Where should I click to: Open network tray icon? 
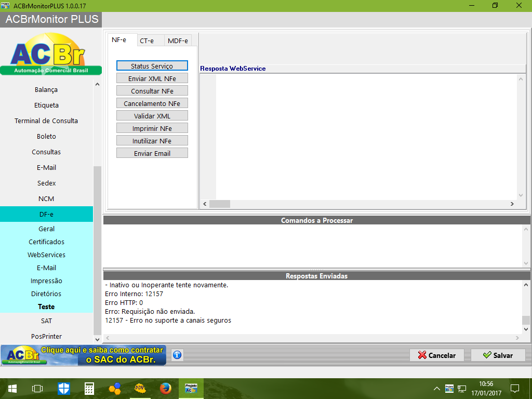462,389
